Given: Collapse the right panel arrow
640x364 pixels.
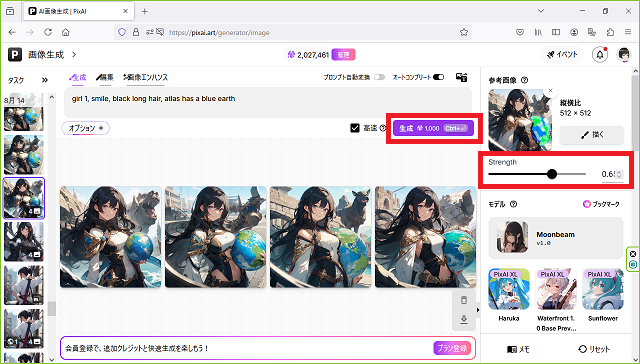Looking at the screenshot, I should click(478, 310).
